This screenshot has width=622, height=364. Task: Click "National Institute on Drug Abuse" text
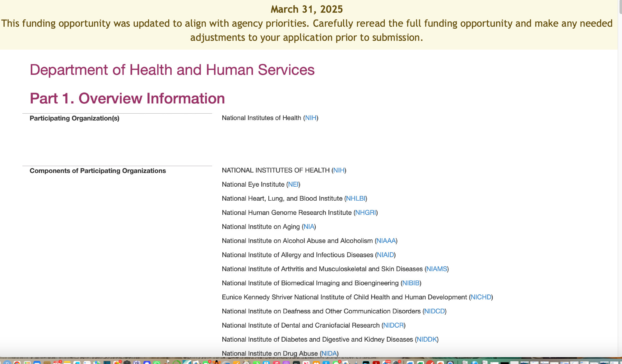(x=270, y=353)
